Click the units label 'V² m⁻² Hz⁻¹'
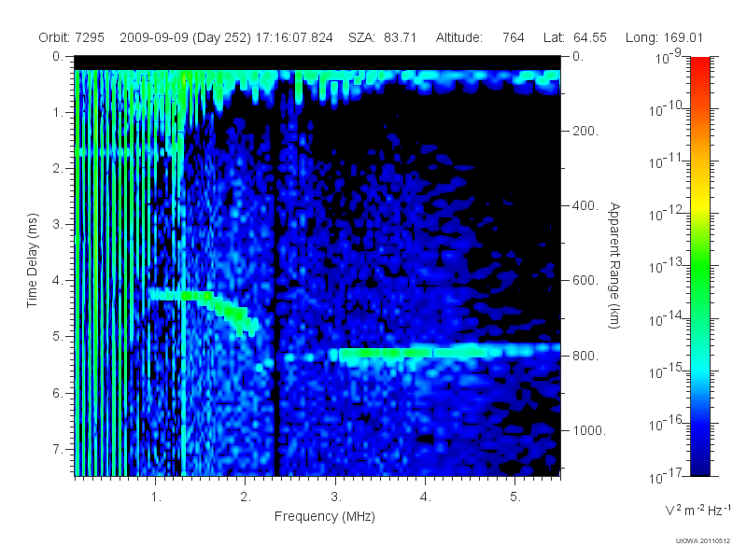This screenshot has height=560, width=747. pyautogui.click(x=698, y=510)
